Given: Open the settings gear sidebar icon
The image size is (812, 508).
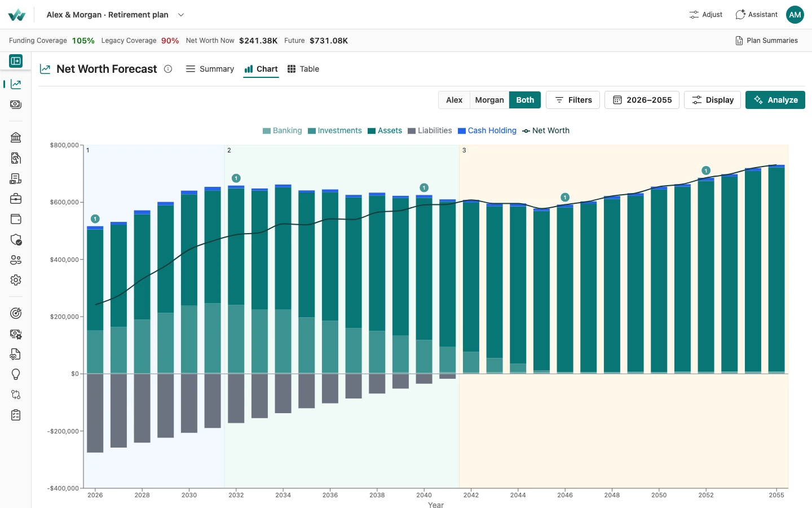Looking at the screenshot, I should coord(16,280).
